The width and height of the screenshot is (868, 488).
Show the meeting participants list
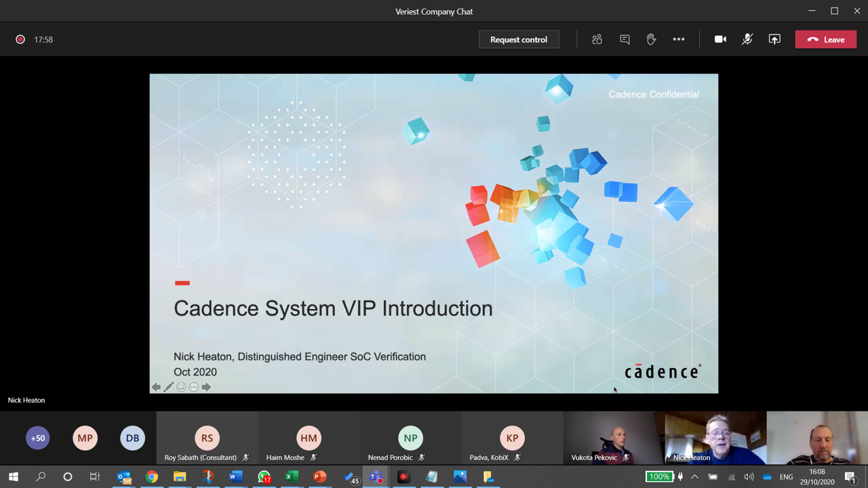coord(597,39)
